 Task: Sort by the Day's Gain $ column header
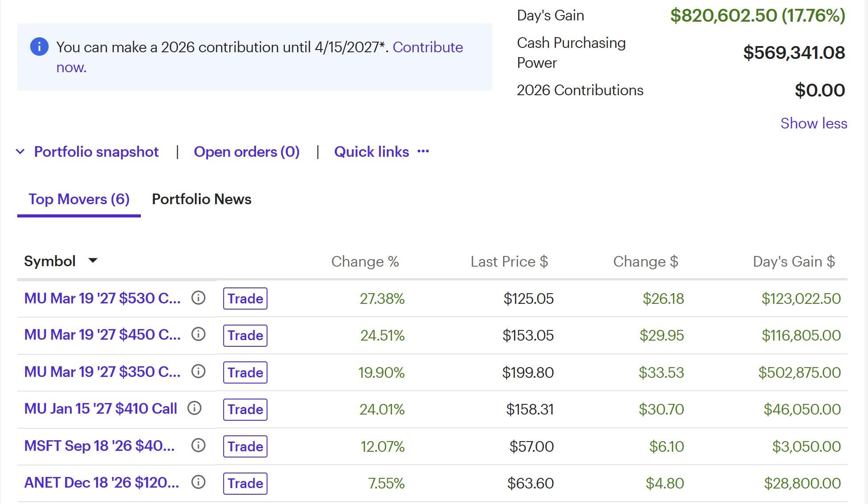tap(794, 261)
